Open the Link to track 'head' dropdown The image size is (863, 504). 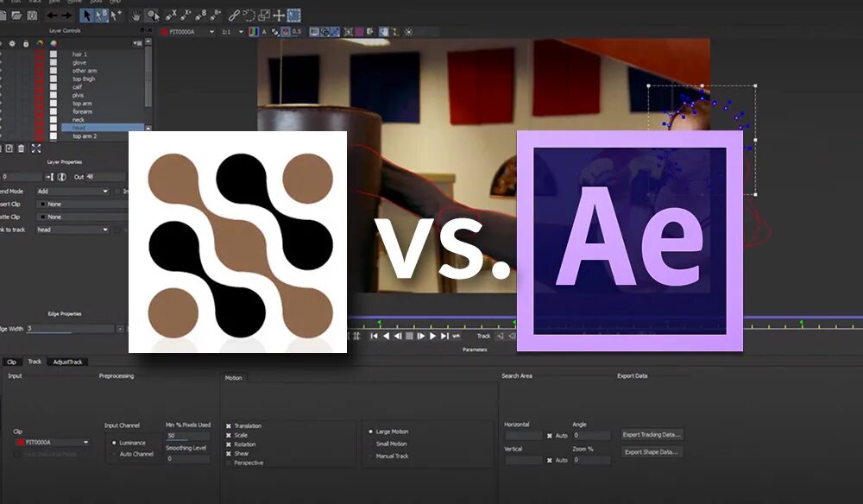(x=72, y=230)
